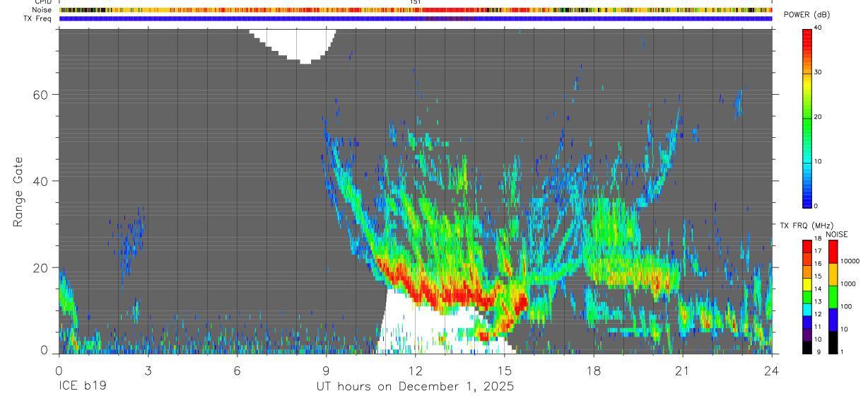Click the Noise row label at top left
The width and height of the screenshot is (868, 401).
42,10
